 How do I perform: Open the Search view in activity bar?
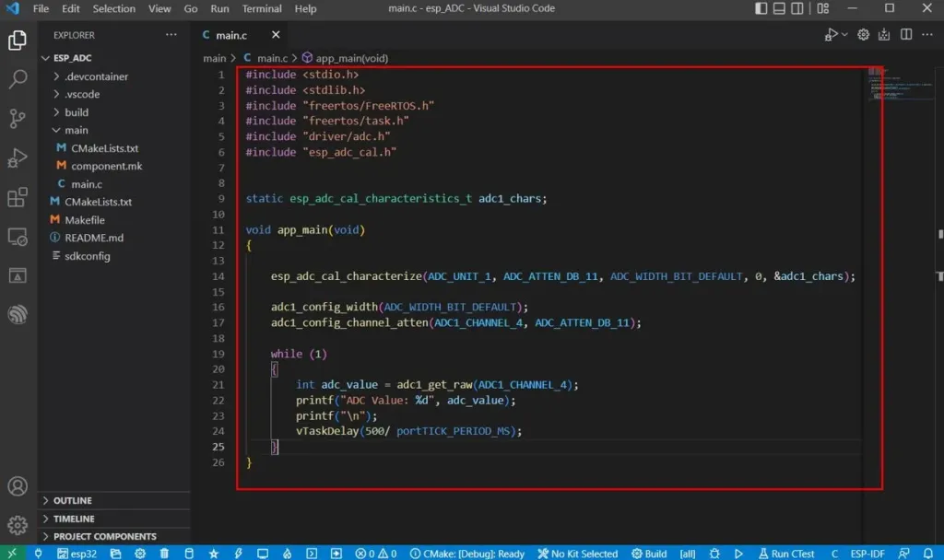tap(18, 79)
